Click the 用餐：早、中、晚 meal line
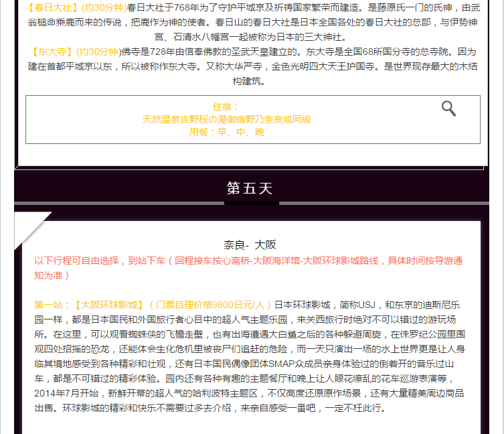504x434 pixels. pos(226,132)
